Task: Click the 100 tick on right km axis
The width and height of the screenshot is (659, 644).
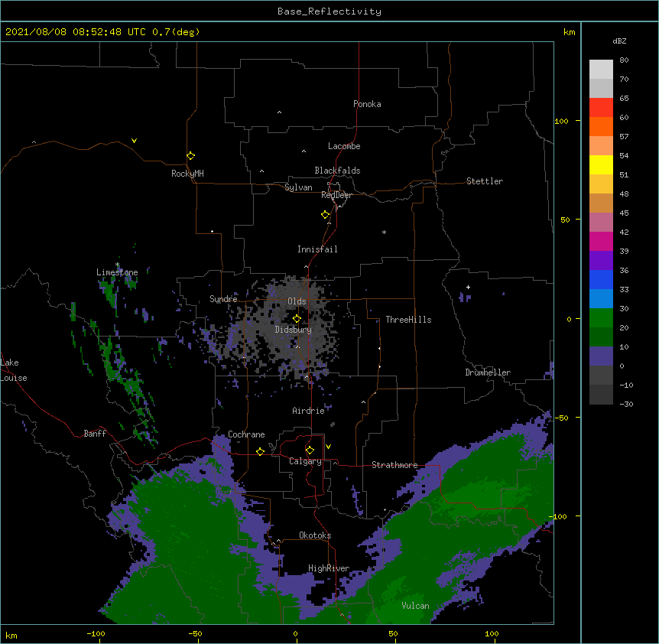Action: (561, 121)
